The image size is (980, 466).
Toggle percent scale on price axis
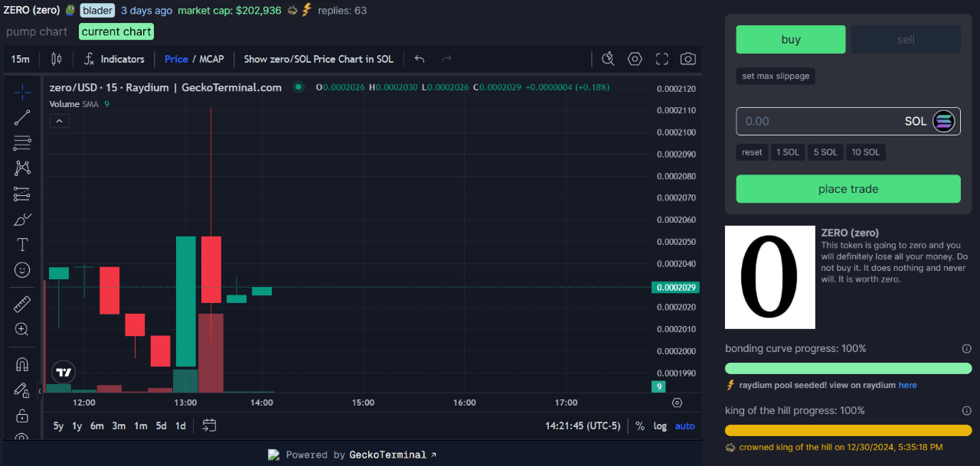(x=640, y=425)
